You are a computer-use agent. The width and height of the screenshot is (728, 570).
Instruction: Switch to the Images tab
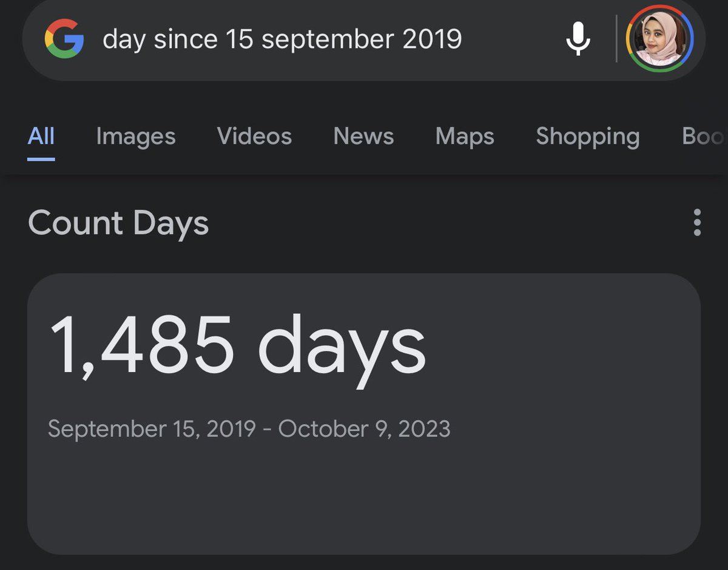click(136, 137)
